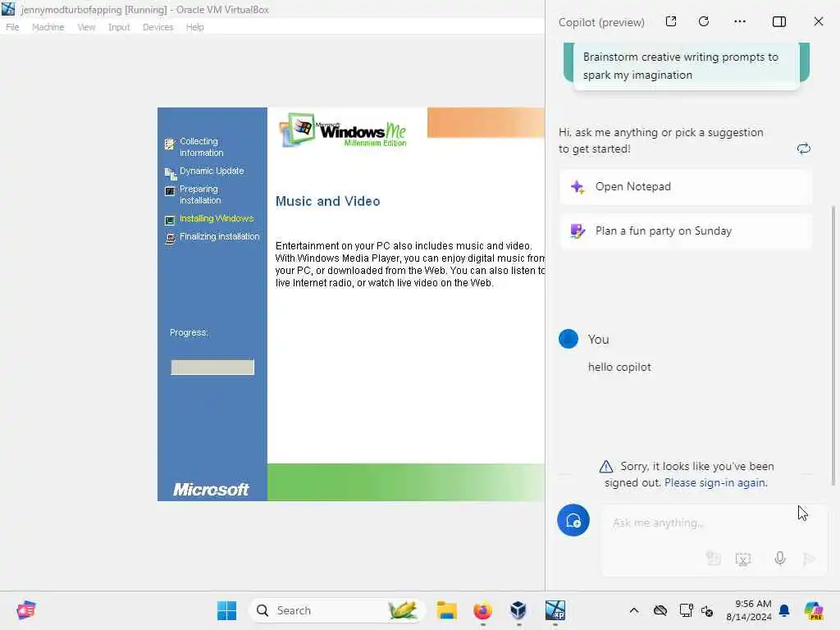
Task: Open Copilot in a new window
Action: (671, 21)
